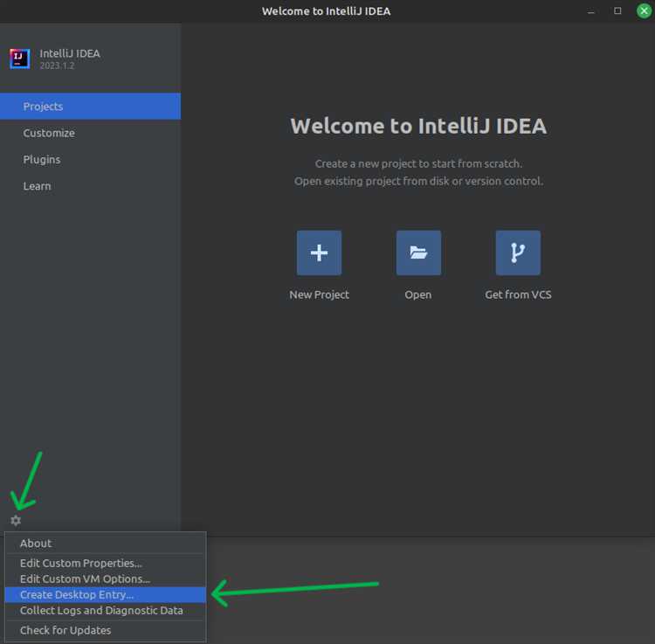Open Edit Custom VM Options... menu entry
Viewport: 655px width, 644px height.
(85, 579)
